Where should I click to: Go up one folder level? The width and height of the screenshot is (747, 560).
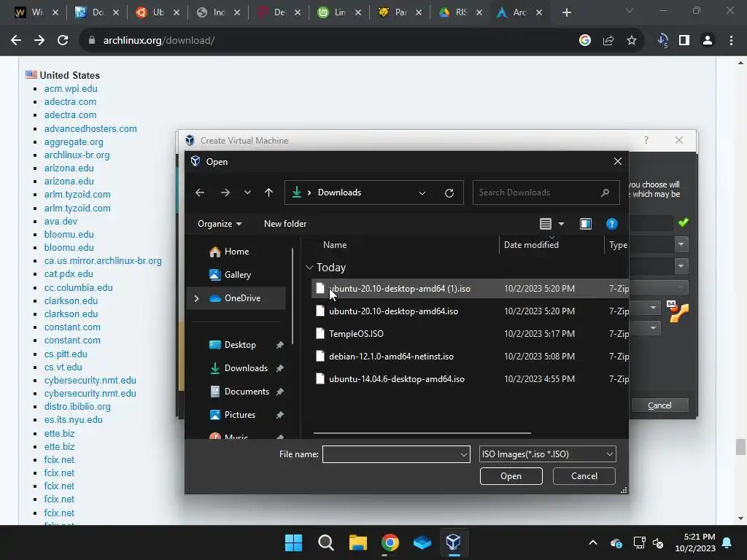(x=268, y=192)
